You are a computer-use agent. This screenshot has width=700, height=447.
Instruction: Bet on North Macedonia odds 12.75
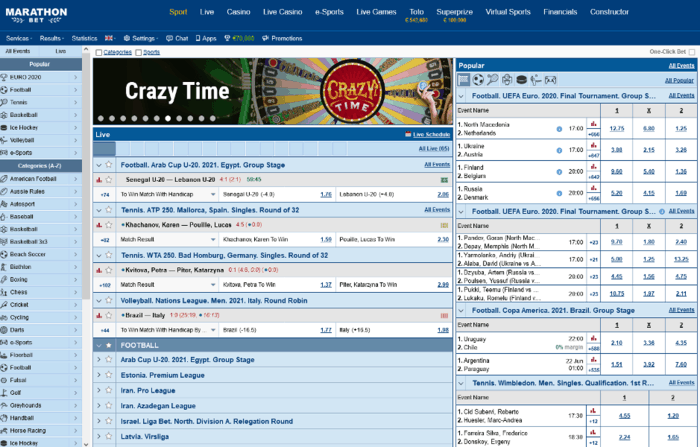tap(617, 129)
